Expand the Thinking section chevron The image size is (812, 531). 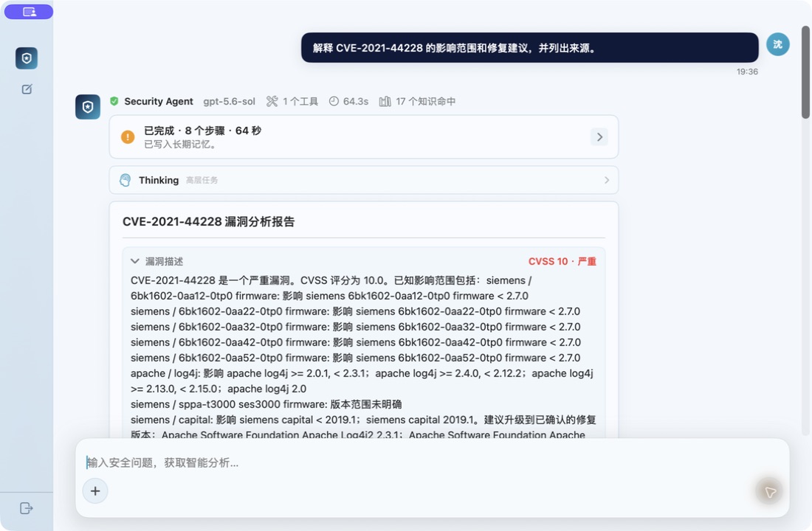(606, 180)
